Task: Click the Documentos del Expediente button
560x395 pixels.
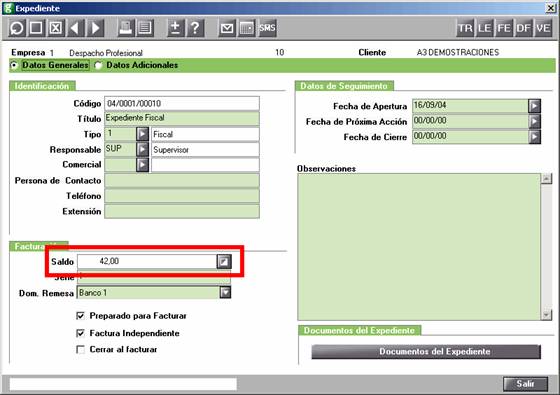Action: click(x=426, y=351)
